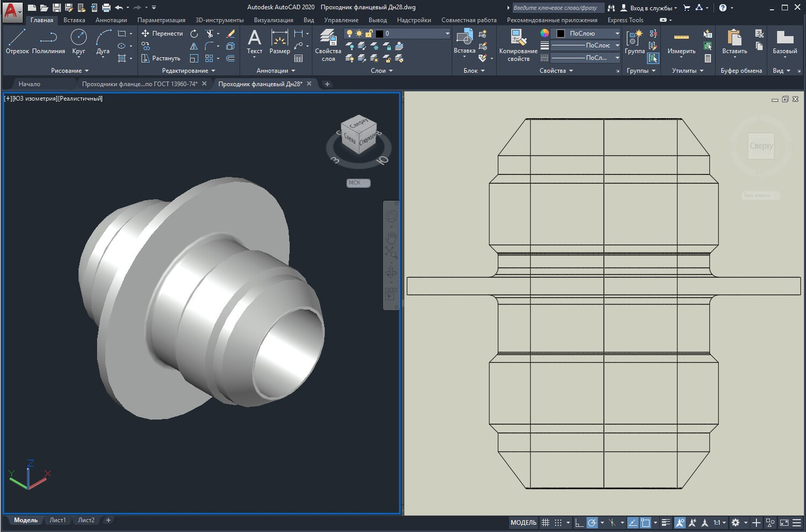Click the Copy clip icon in Буфер обмена
The image size is (806, 532).
759,46
